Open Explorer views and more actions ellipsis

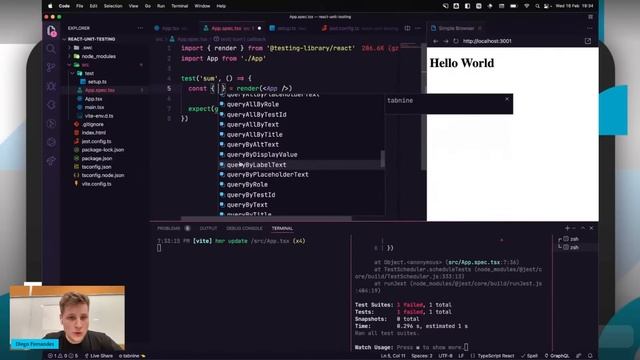(x=140, y=28)
